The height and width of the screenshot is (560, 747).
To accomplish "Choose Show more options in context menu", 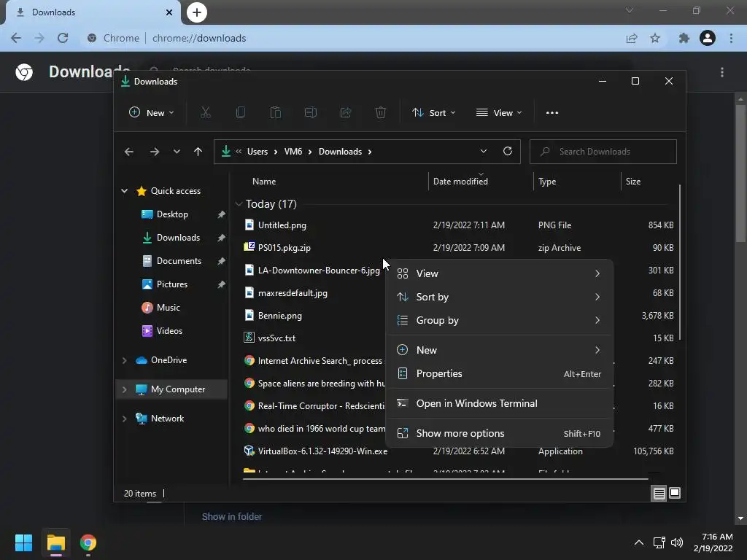I will click(499, 434).
